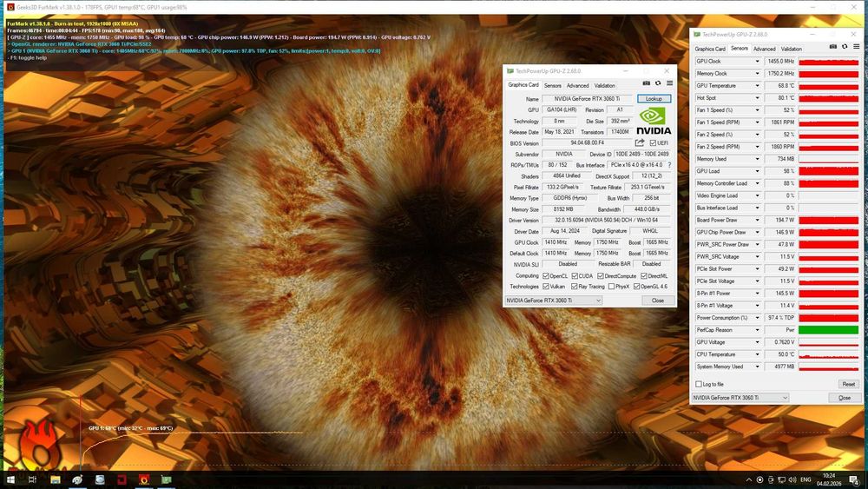
Task: Toggle the CUDA checkbox
Action: (575, 276)
